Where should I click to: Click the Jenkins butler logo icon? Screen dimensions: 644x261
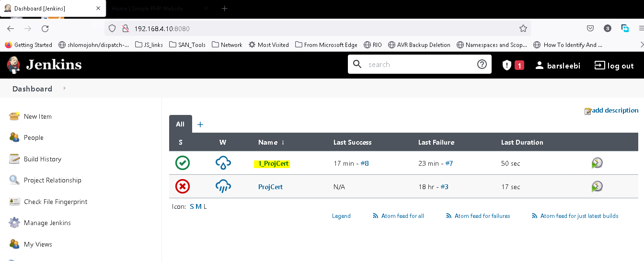click(13, 65)
